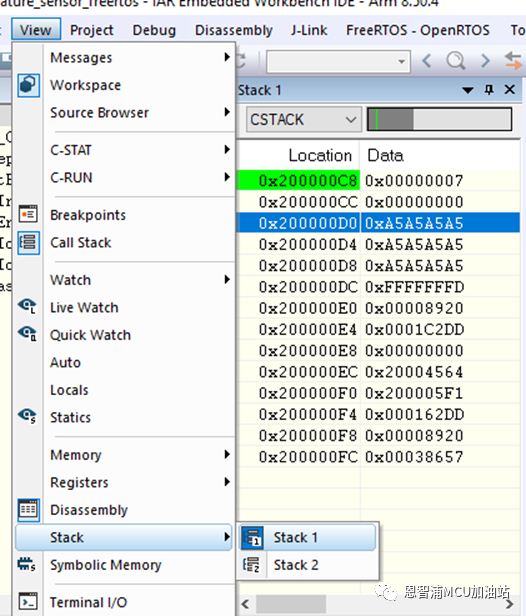This screenshot has height=616, width=526.
Task: Click the Stack panel horizontal scrollbar thumb
Action: 291,604
